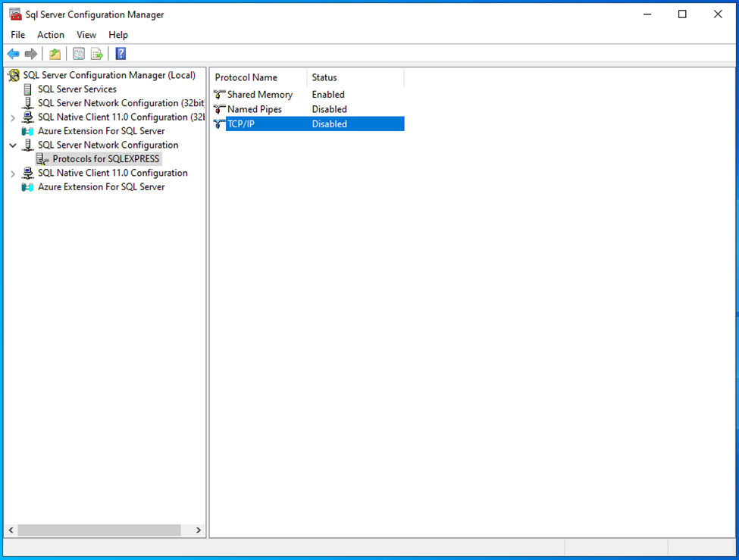Image resolution: width=739 pixels, height=560 pixels.
Task: Select the TCP/IP protocol name
Action: (x=241, y=124)
